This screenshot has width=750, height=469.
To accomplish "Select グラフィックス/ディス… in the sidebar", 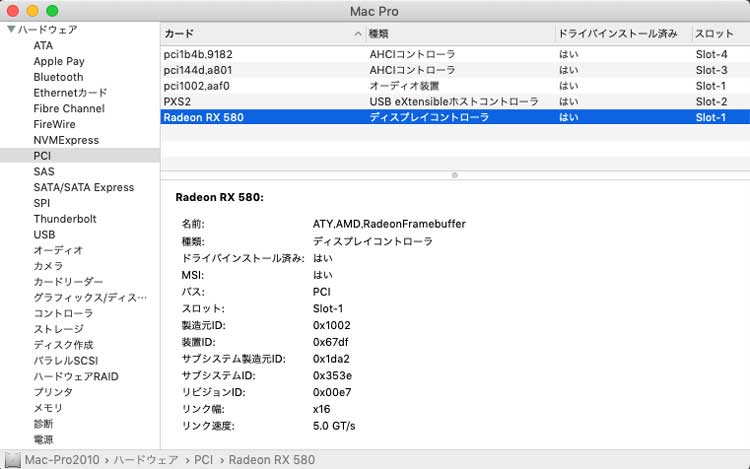I will tap(90, 297).
